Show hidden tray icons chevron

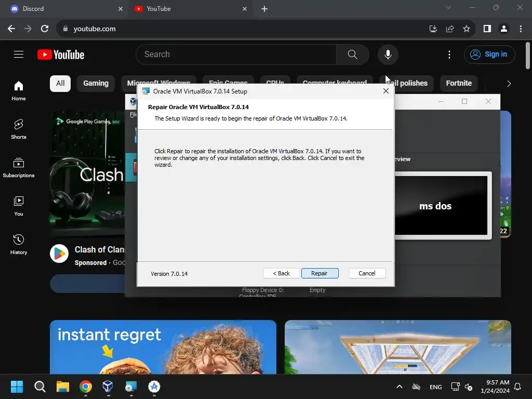tap(400, 387)
